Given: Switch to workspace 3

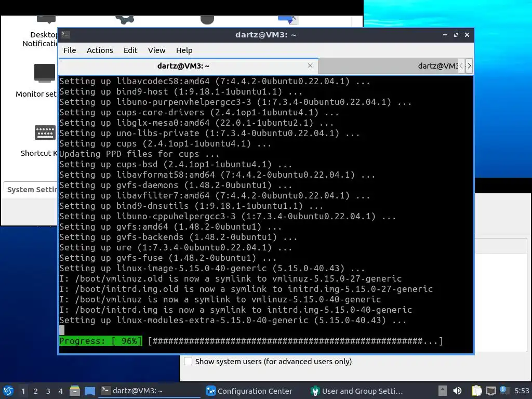Looking at the screenshot, I should point(48,391).
